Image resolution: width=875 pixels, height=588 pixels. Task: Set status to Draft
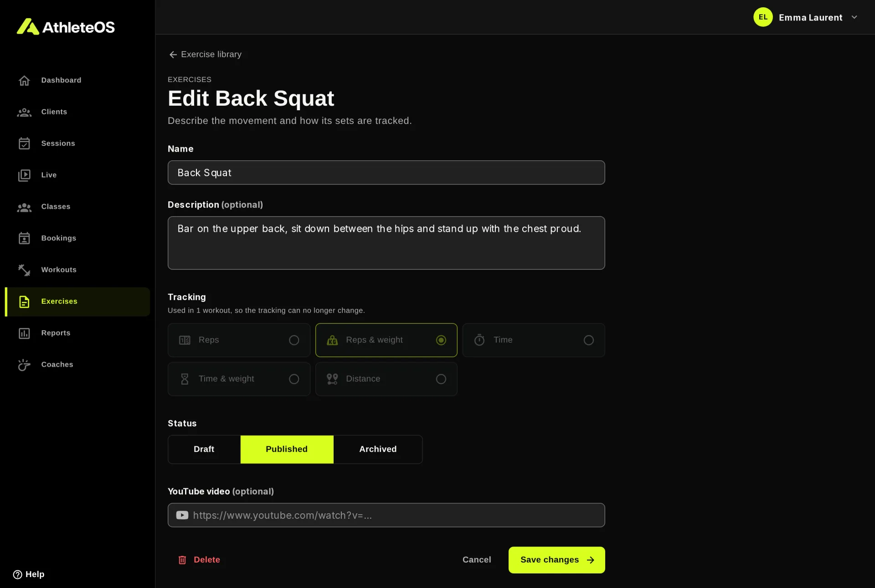[x=204, y=450]
